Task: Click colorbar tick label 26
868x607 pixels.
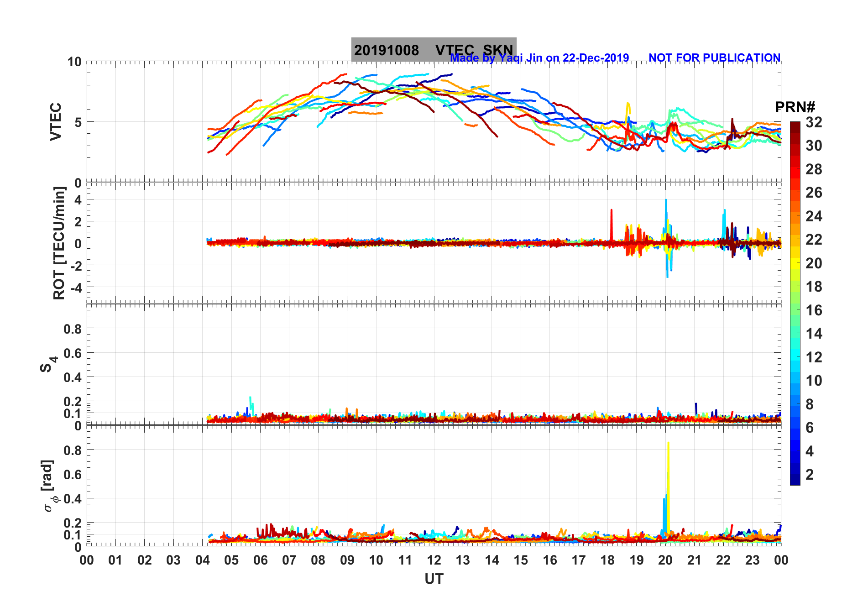Action: point(814,193)
